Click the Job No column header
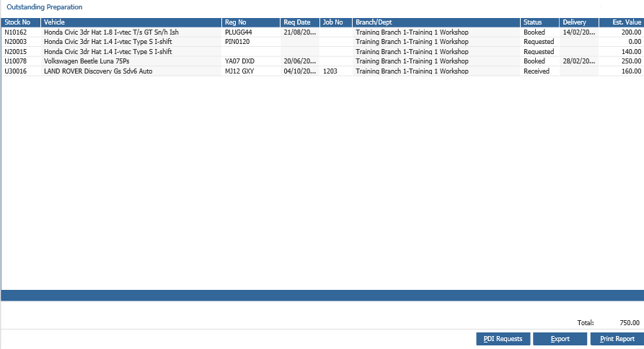Viewport: 644px width, 349px height. click(336, 22)
